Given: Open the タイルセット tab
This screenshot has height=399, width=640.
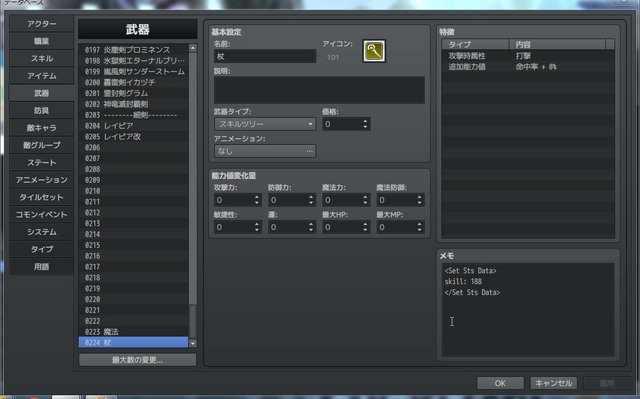Looking at the screenshot, I should pyautogui.click(x=42, y=197).
